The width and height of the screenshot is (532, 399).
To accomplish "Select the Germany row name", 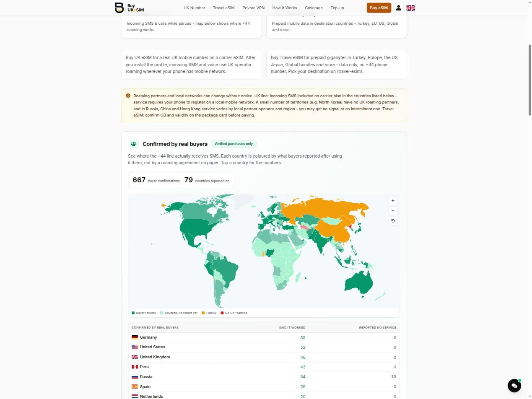I will [x=148, y=337].
